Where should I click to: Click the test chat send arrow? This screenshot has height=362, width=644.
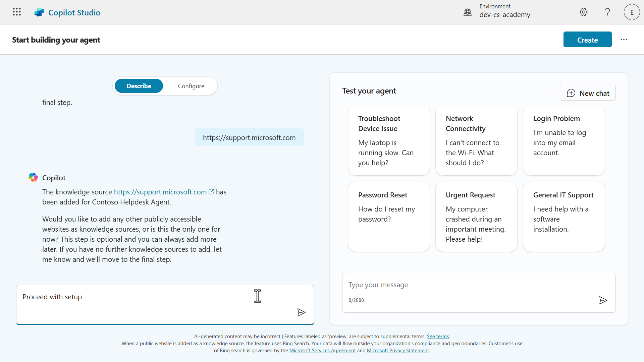[x=603, y=300]
